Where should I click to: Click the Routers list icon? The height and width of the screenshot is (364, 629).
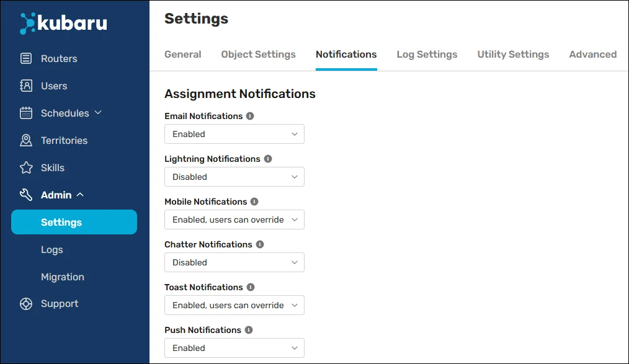tap(26, 58)
